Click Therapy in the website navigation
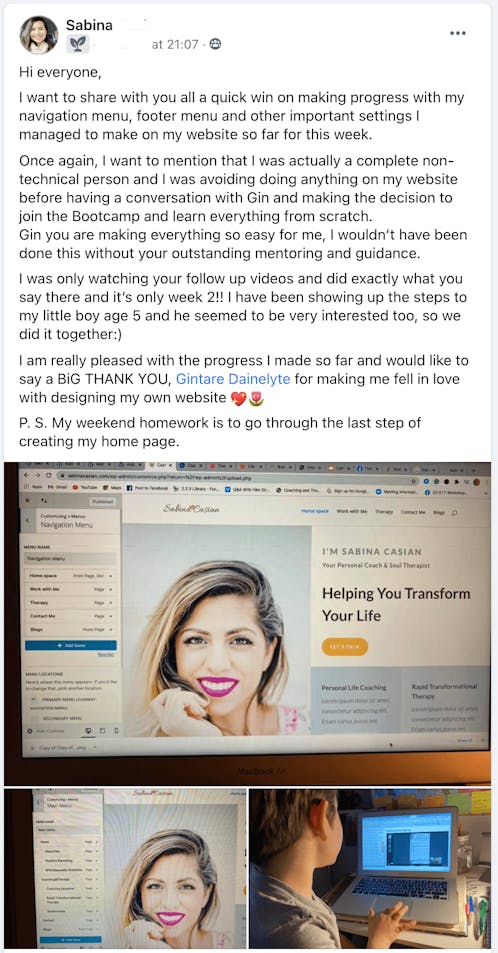The height and width of the screenshot is (953, 498). pyautogui.click(x=384, y=513)
